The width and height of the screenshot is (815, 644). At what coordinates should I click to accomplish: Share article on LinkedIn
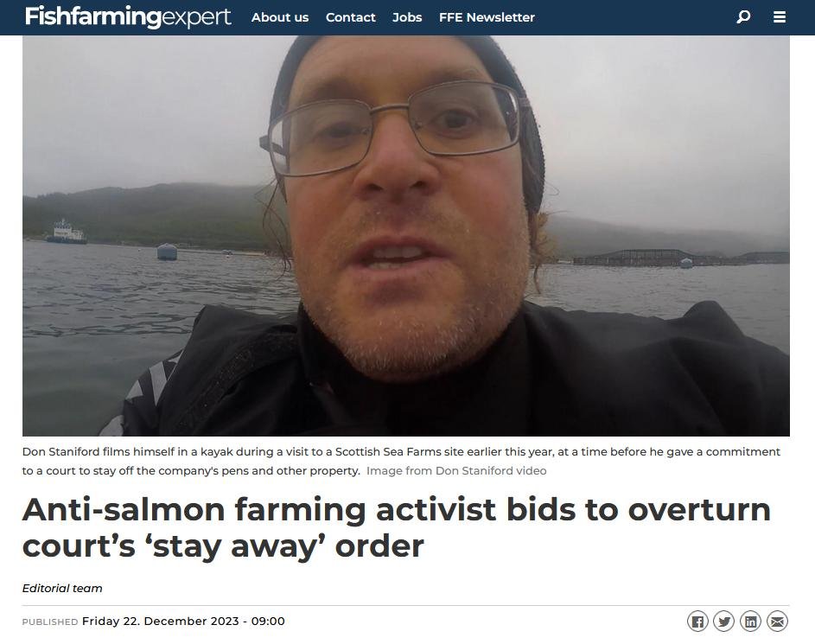click(x=750, y=622)
